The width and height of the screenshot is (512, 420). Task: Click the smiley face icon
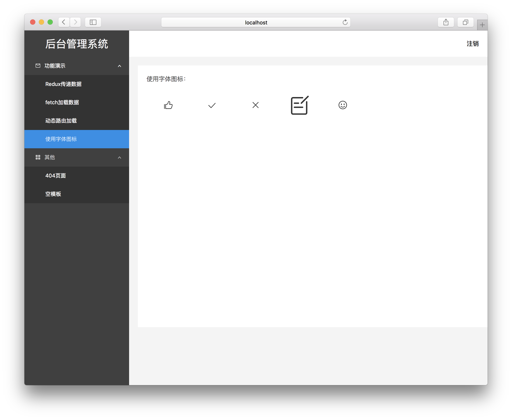[343, 105]
